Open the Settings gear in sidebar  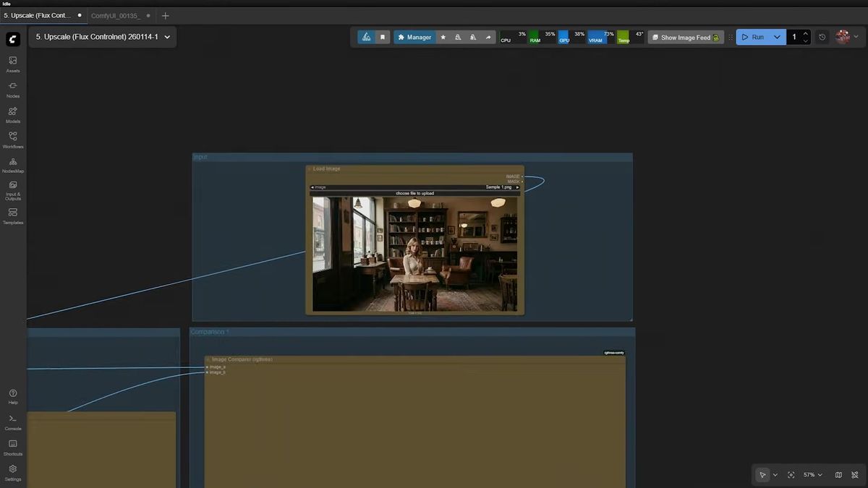point(13,472)
